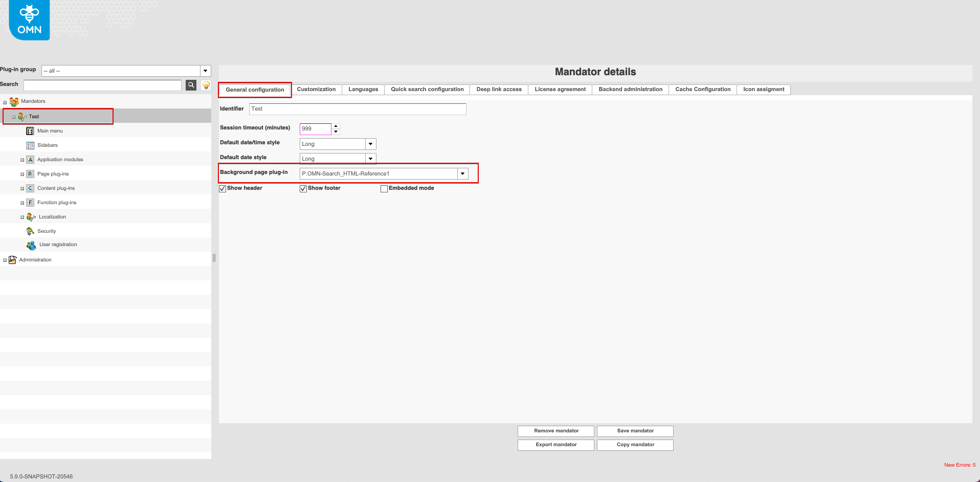Screen dimensions: 980x482
Task: Open the License agreement tab
Action: click(x=560, y=90)
